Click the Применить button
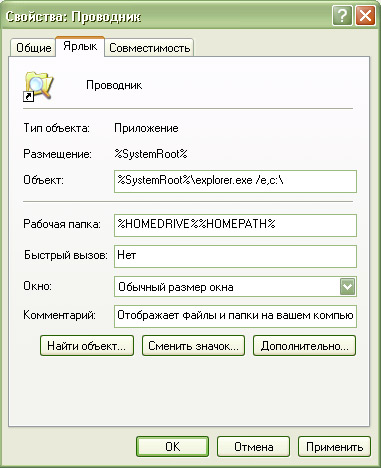Image resolution: width=381 pixels, height=468 pixels. 334,447
